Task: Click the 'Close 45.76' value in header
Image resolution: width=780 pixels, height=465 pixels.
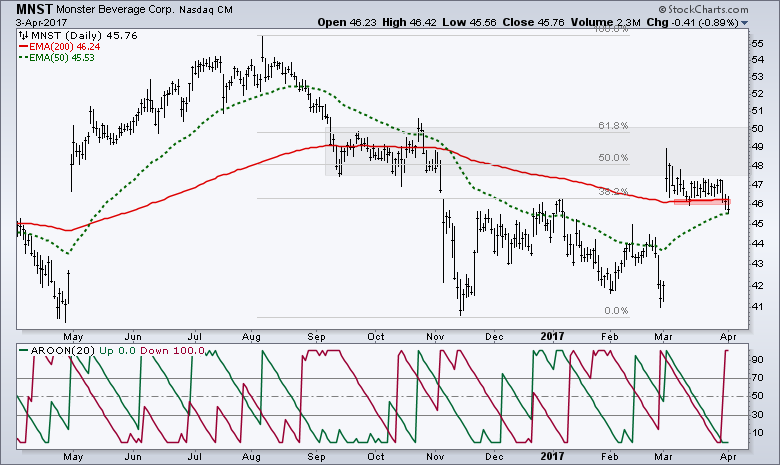Action: point(534,22)
